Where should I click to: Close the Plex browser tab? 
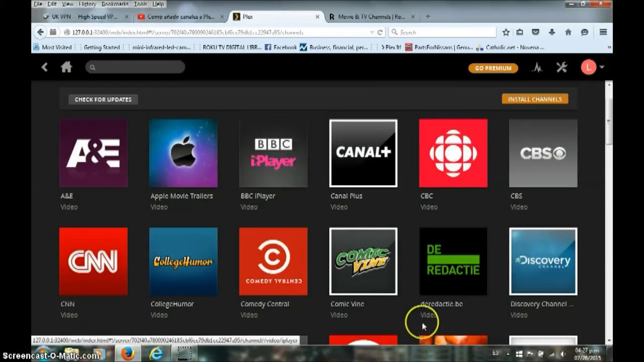(317, 17)
